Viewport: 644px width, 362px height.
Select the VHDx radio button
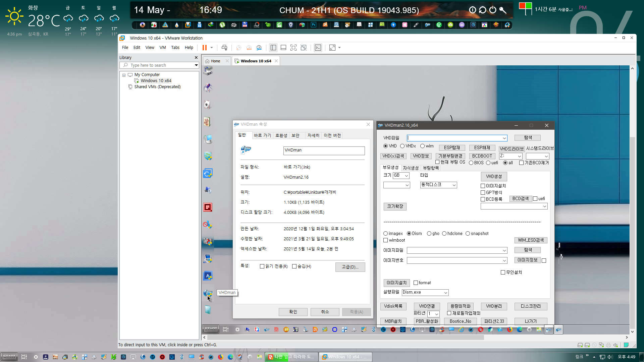point(402,146)
